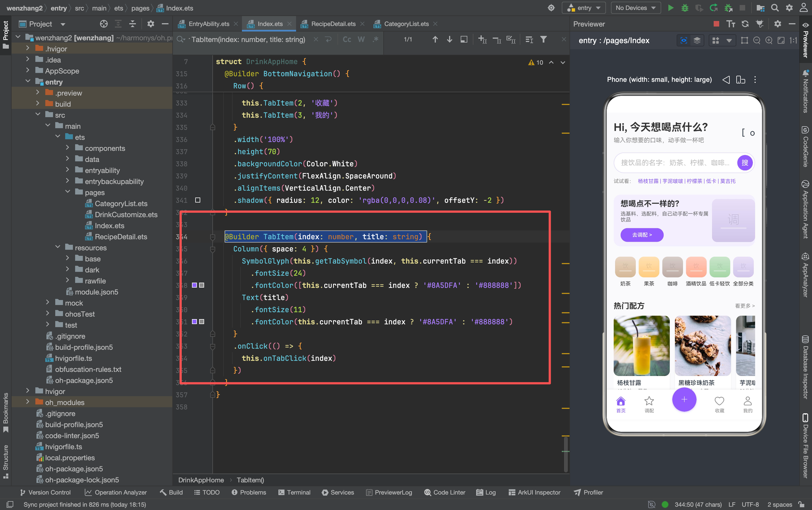Open the 黑糖珍珠奶茶 recipe thumbnail
This screenshot has height=510, width=812.
pyautogui.click(x=703, y=346)
